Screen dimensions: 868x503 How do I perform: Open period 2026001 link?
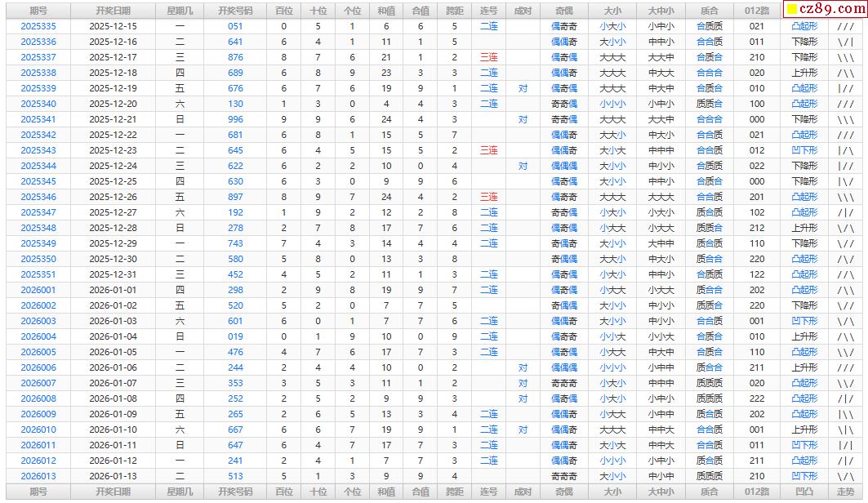click(38, 289)
